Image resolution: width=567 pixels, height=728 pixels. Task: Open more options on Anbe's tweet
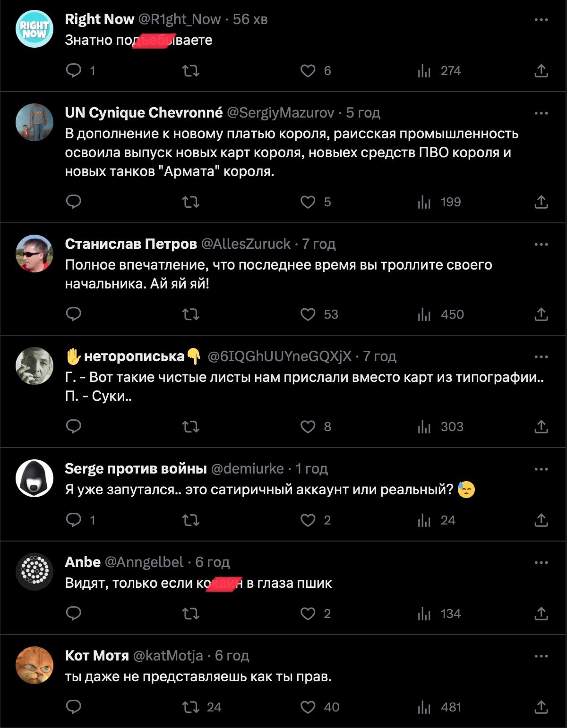point(541,563)
